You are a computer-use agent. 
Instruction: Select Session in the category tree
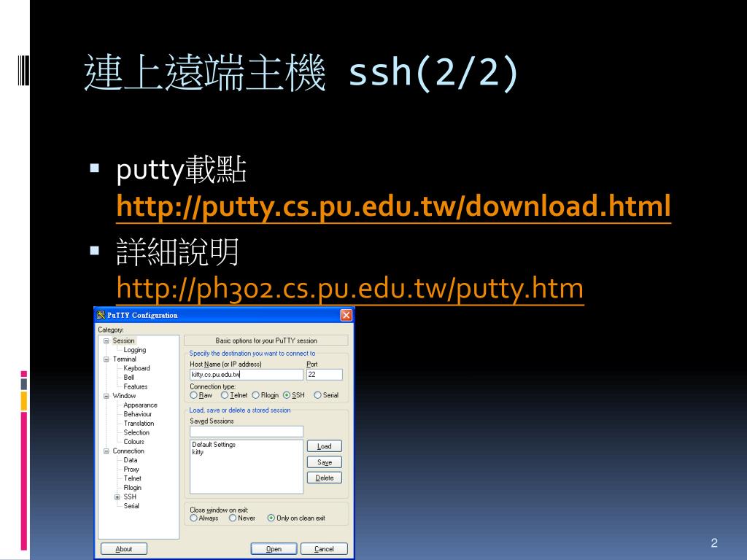point(123,341)
